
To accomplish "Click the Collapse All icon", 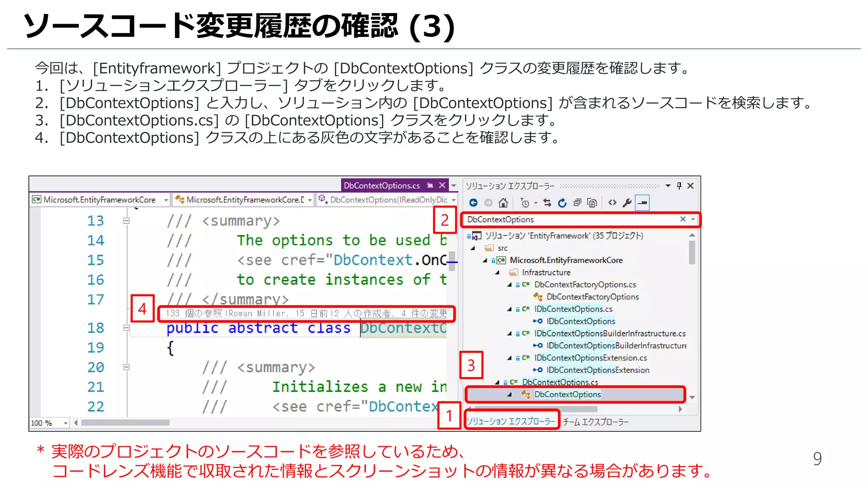I will (577, 203).
